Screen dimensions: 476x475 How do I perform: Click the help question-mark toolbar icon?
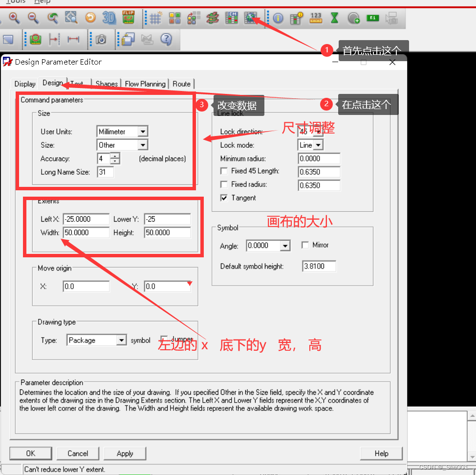[x=166, y=40]
